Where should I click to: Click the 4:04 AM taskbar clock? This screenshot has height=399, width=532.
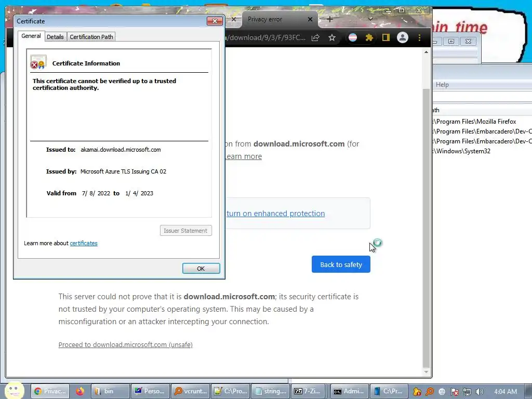tap(506, 392)
